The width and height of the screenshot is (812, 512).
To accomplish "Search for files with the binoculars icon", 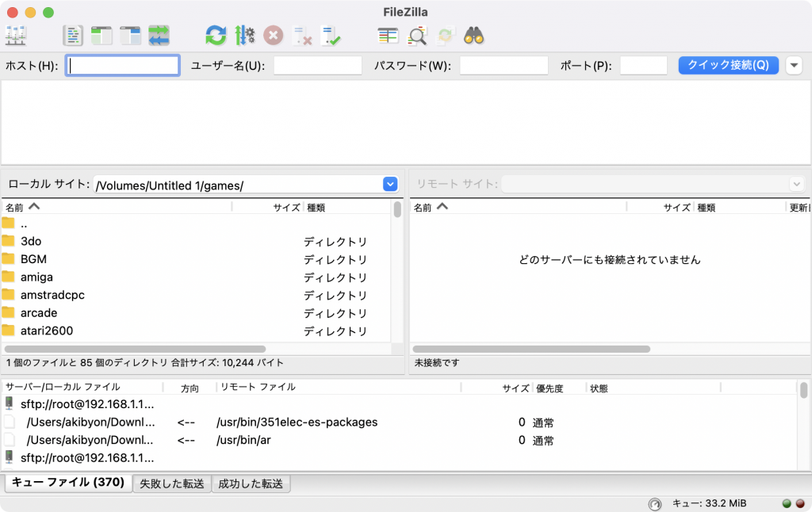I will click(x=474, y=36).
